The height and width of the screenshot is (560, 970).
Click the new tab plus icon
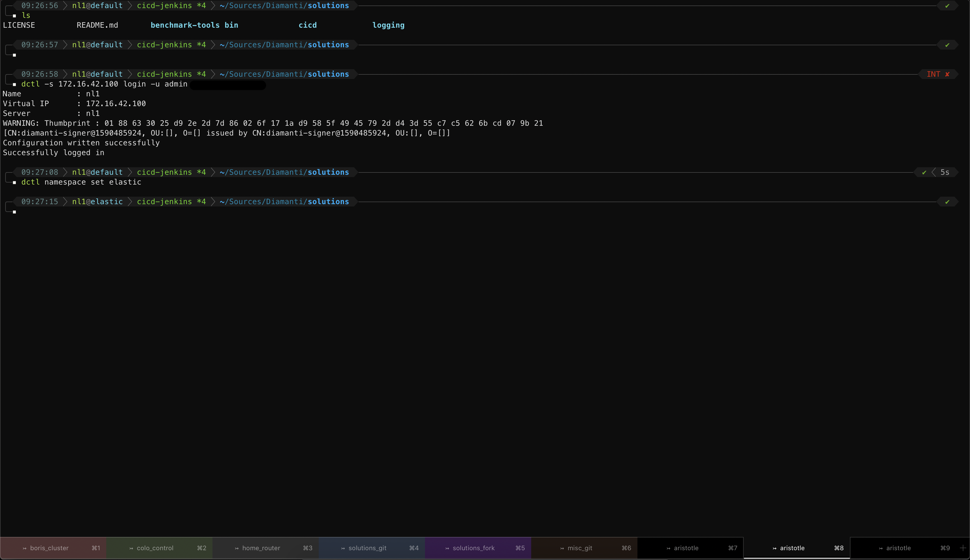[x=963, y=548]
